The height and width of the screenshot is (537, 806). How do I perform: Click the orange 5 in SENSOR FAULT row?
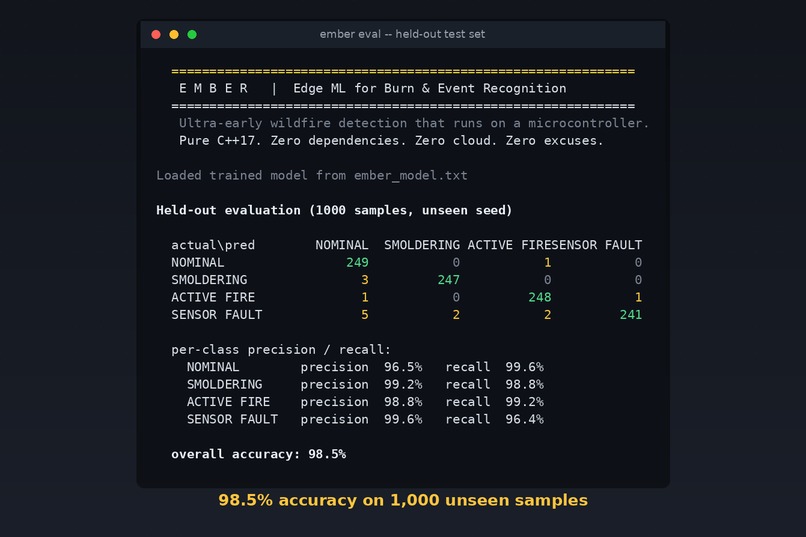click(x=365, y=315)
